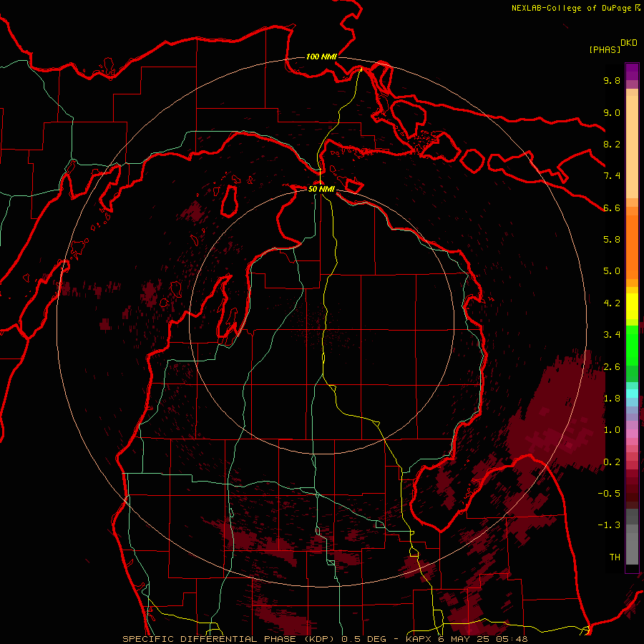Select the -1.3 scale label
Viewport: 644px width, 644px height.
click(609, 525)
